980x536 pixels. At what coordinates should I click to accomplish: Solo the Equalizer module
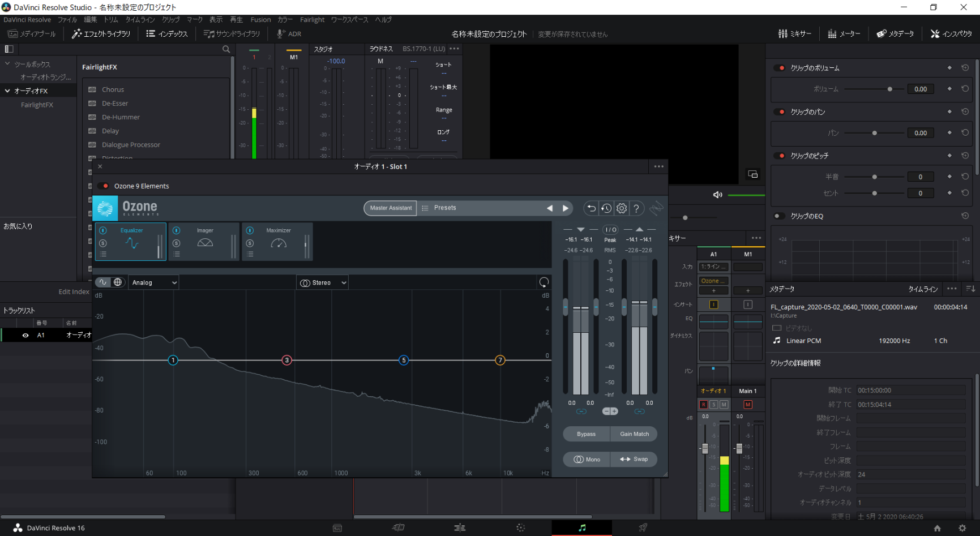click(103, 243)
